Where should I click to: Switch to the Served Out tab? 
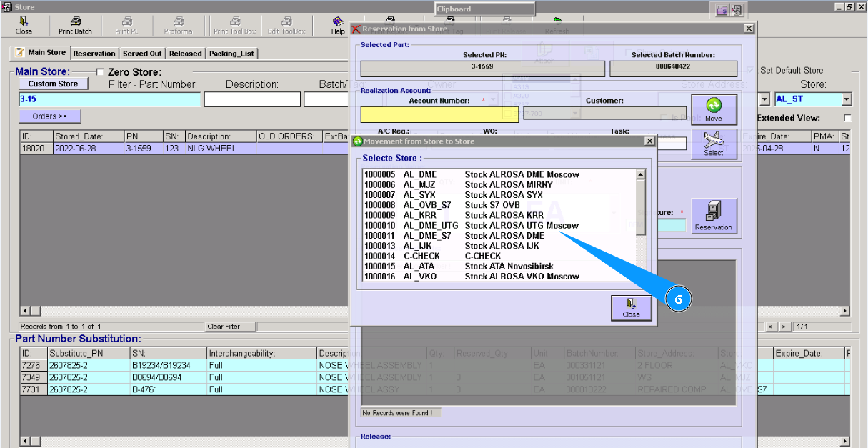click(x=142, y=54)
